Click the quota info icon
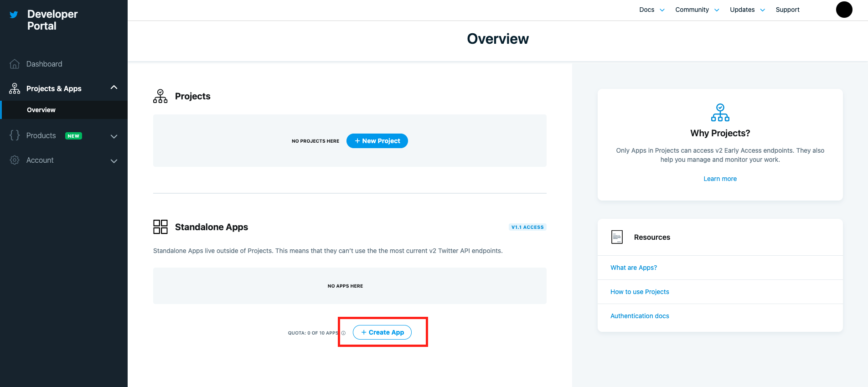Viewport: 868px width, 387px height. (x=343, y=333)
